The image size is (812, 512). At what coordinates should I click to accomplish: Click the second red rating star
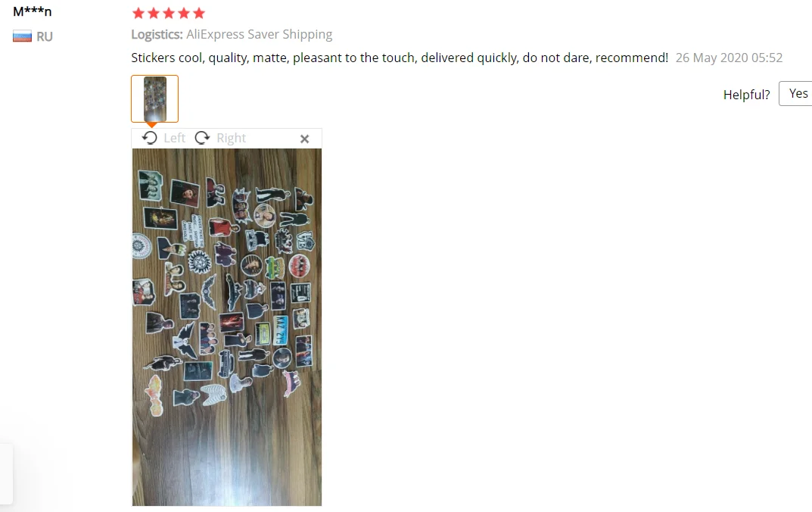(154, 13)
